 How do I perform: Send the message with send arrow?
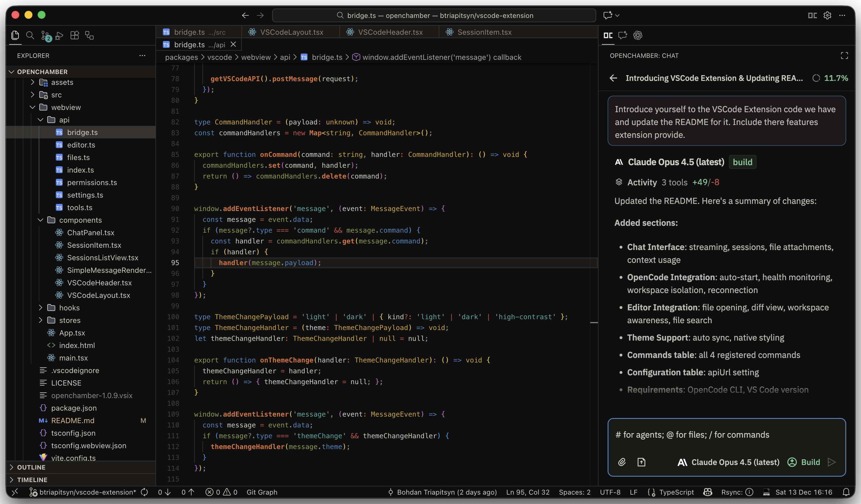coord(832,462)
